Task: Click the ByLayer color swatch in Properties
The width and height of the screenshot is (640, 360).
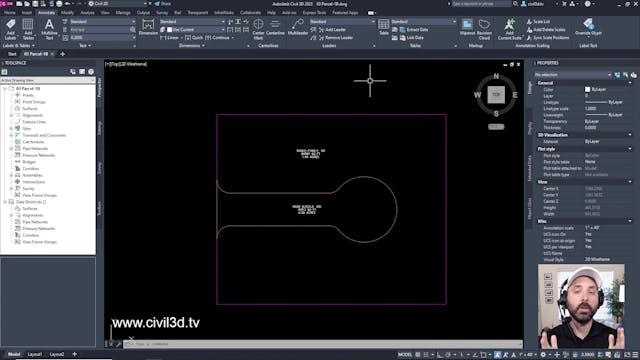Action: point(587,89)
